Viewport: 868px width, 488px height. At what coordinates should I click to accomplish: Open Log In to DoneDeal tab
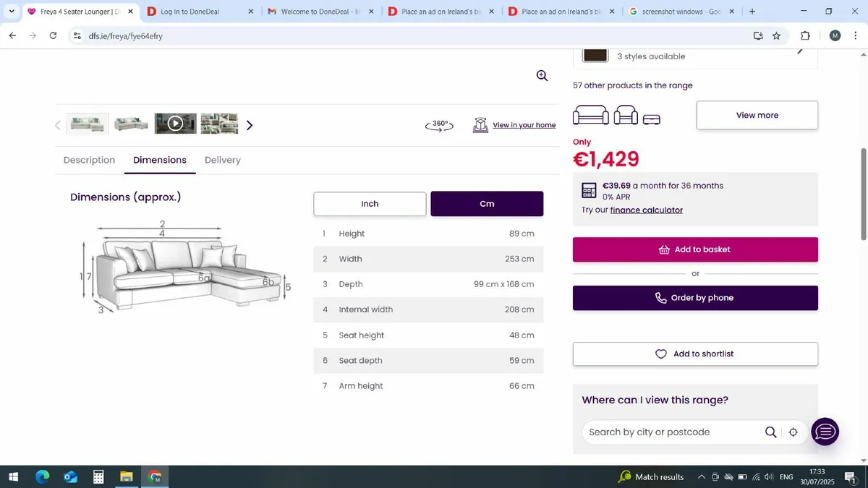point(200,12)
